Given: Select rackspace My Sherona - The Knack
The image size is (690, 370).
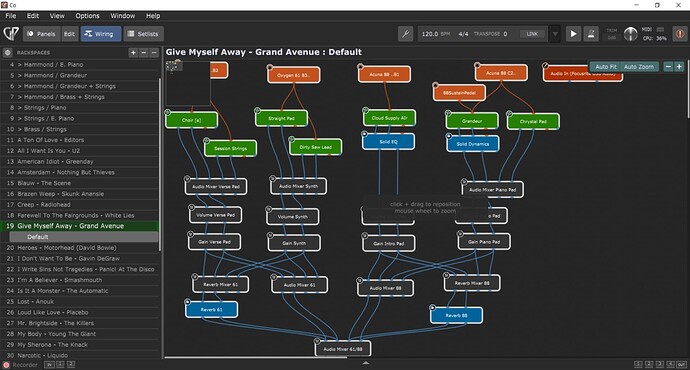Looking at the screenshot, I should pos(80,344).
